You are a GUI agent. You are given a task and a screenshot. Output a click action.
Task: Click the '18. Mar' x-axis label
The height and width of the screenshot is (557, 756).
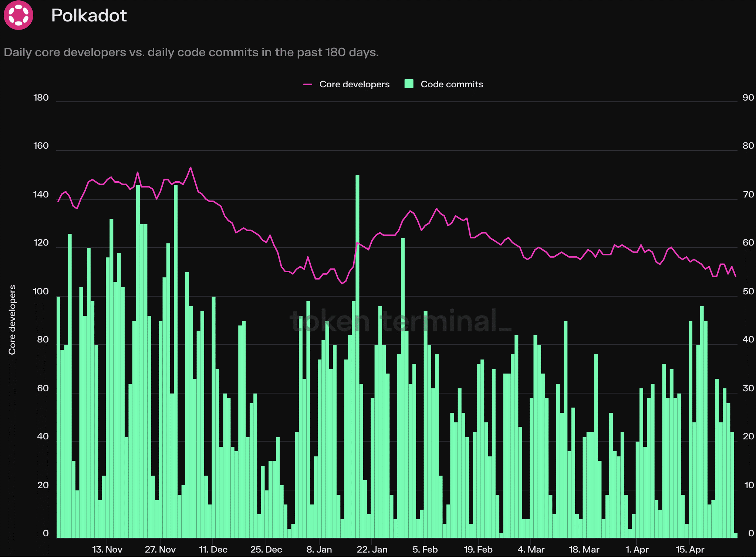coord(584,549)
